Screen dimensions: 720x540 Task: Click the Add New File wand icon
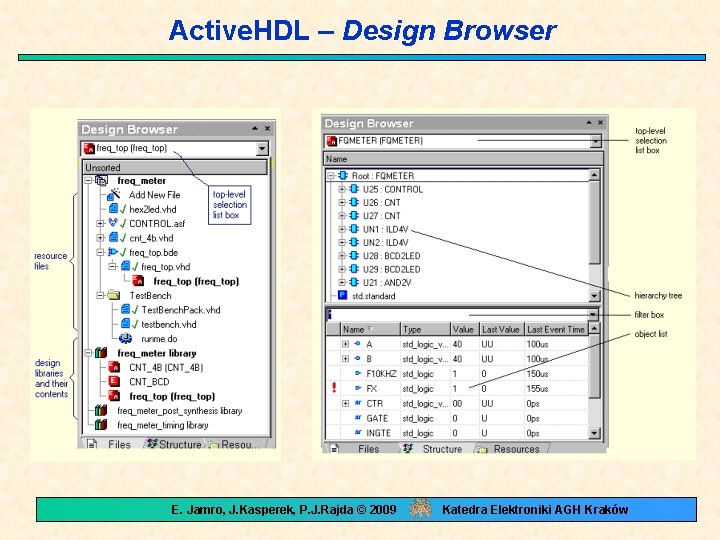[113, 195]
